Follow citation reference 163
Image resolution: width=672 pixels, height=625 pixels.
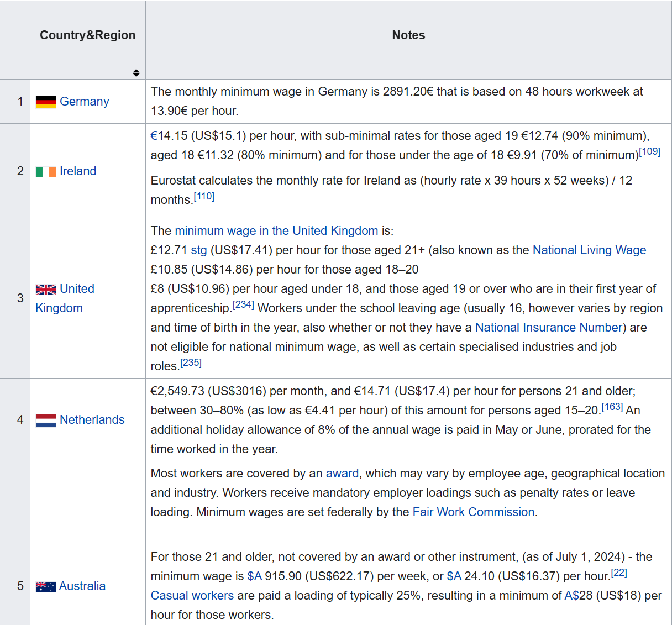[612, 407]
